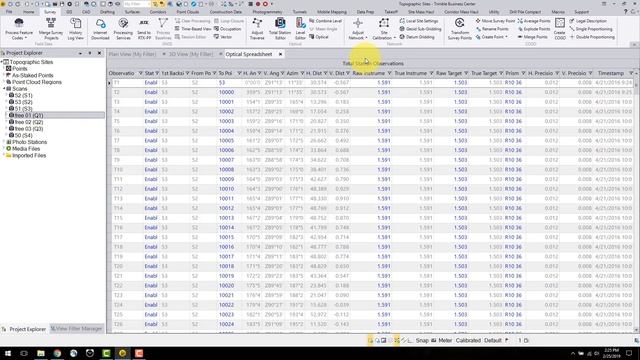Open Chrome from the taskbar
Image resolution: width=640 pixels, height=360 pixels.
57,353
